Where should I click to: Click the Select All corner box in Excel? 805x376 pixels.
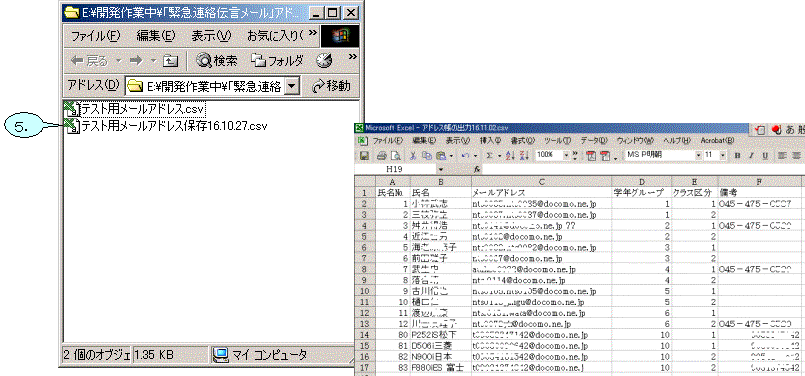365,181
